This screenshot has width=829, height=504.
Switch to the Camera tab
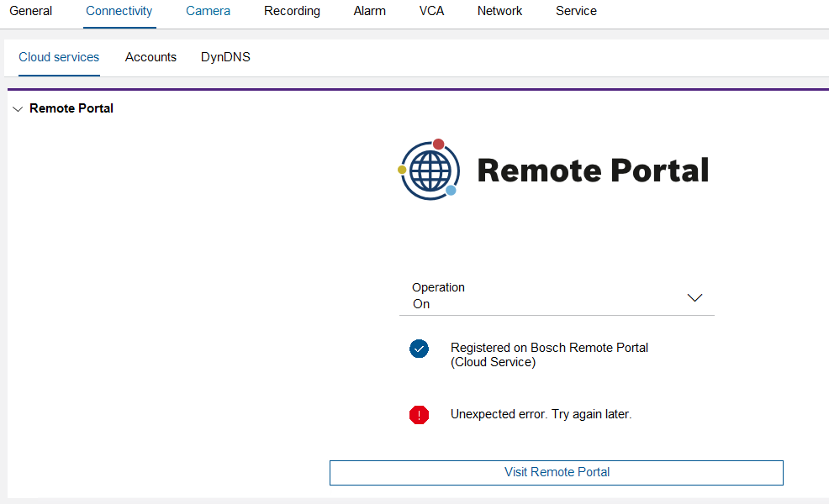[x=208, y=12]
